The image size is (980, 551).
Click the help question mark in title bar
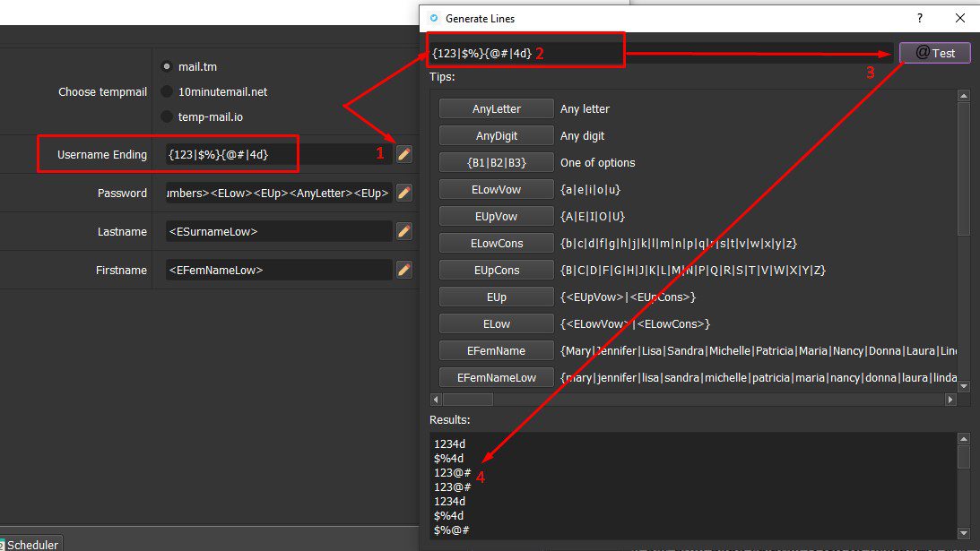pos(919,18)
